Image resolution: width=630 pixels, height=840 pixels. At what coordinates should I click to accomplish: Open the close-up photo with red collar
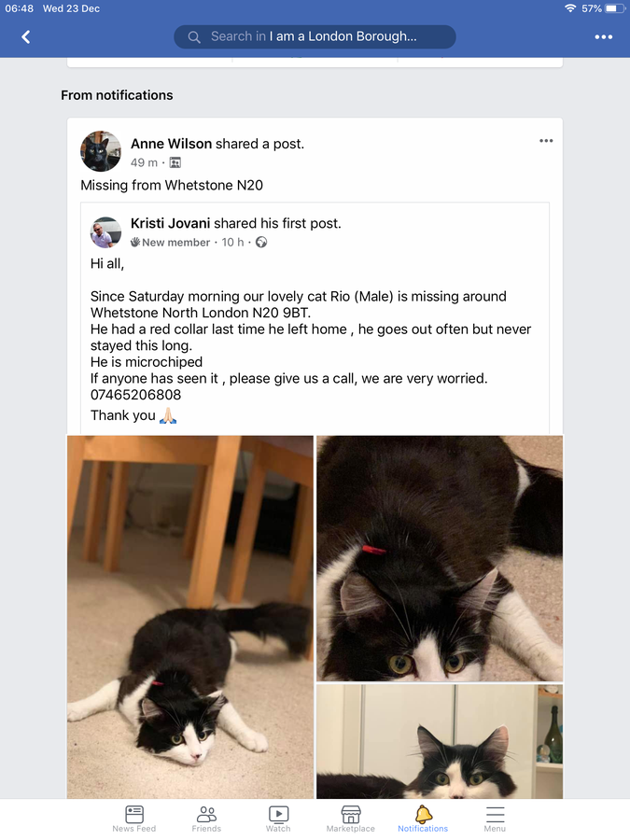tap(440, 558)
